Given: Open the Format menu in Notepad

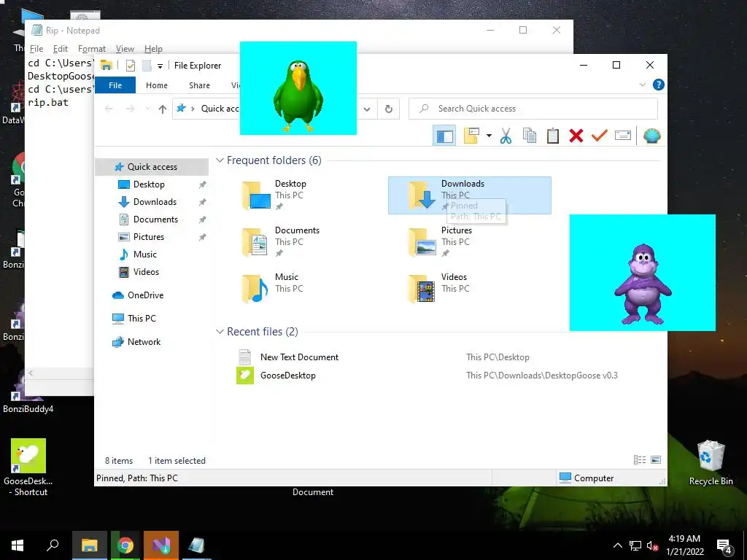Looking at the screenshot, I should [91, 49].
